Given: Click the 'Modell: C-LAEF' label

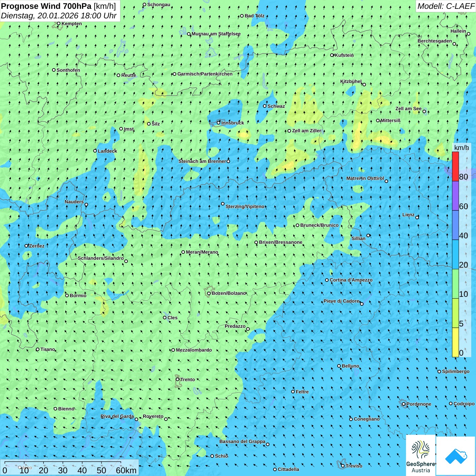Looking at the screenshot, I should point(445,6).
